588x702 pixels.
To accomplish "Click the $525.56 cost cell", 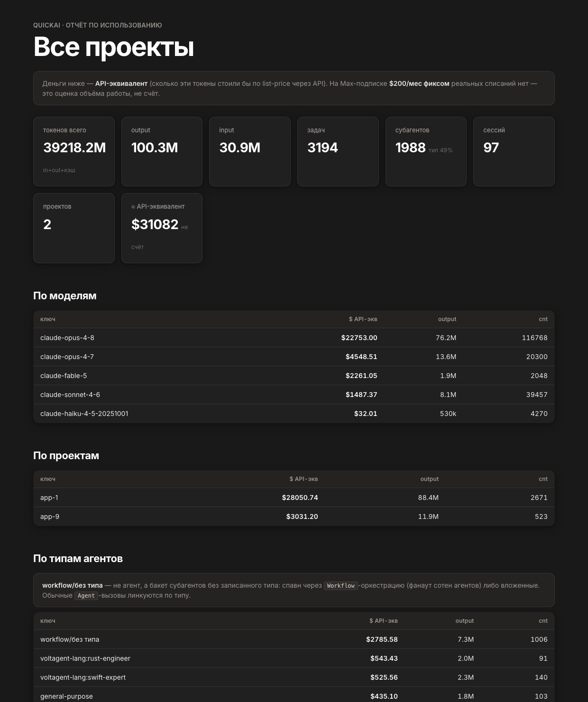I will coord(384,677).
